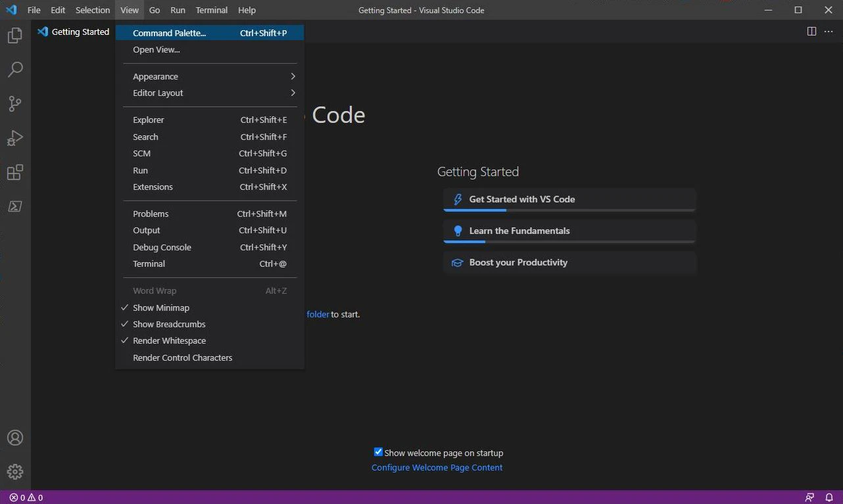Click the lightning icon on Get Started card

click(x=458, y=199)
